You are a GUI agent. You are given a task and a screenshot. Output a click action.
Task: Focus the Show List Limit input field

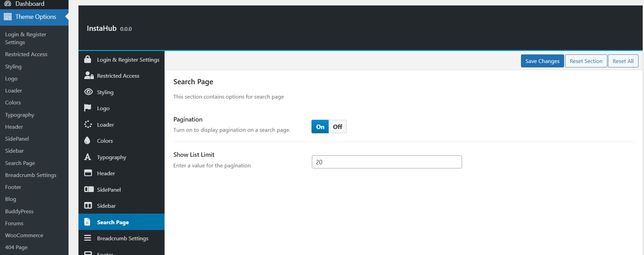[x=387, y=162]
